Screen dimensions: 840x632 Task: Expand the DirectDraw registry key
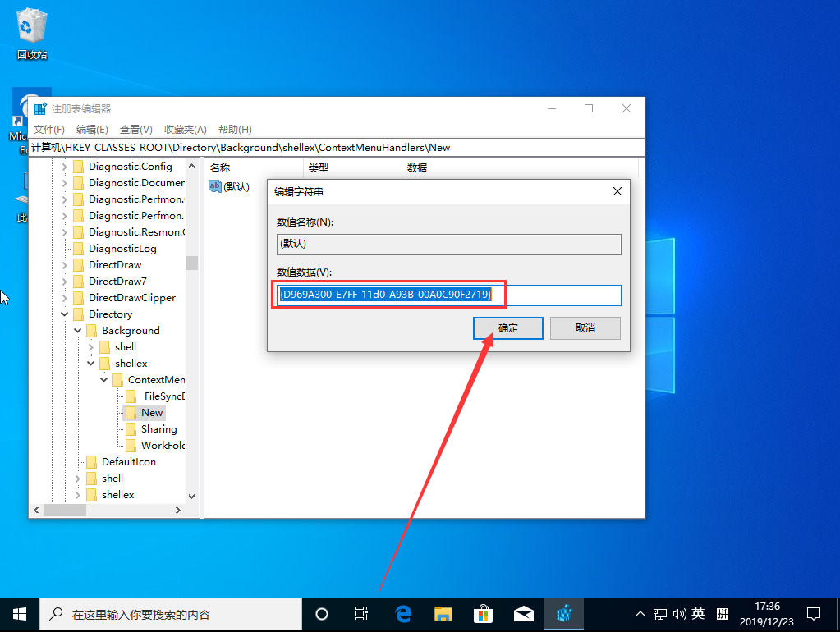(64, 264)
